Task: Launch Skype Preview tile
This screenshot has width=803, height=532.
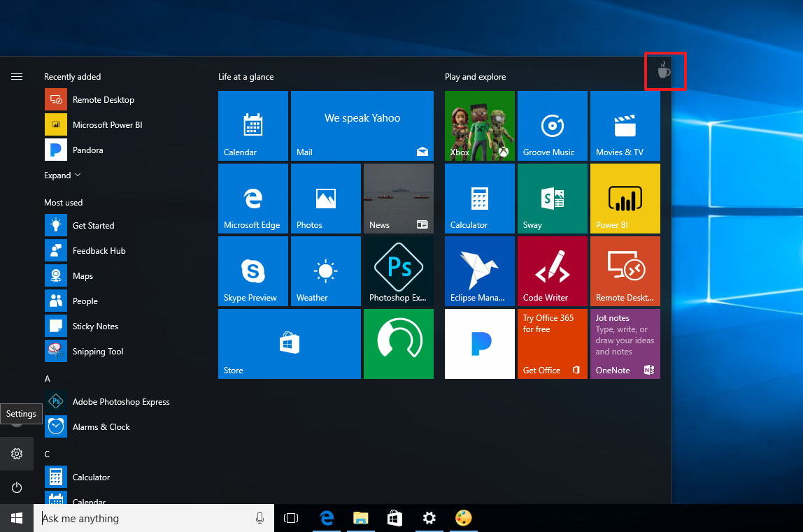Action: (253, 271)
